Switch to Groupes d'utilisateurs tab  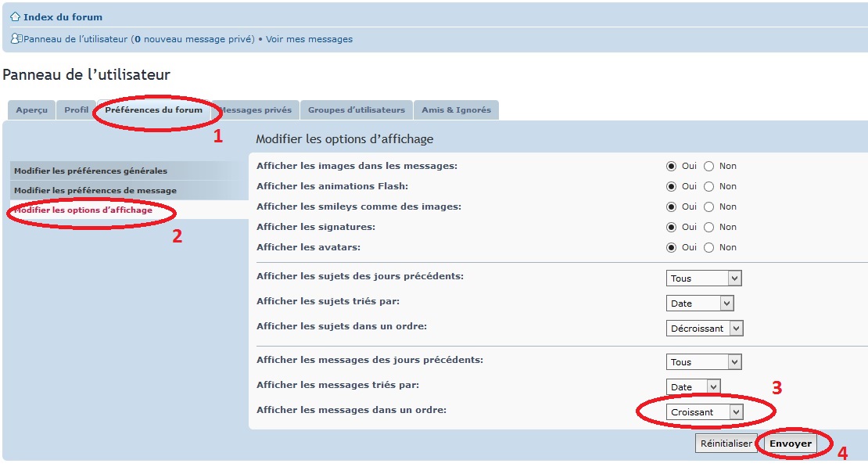click(356, 110)
